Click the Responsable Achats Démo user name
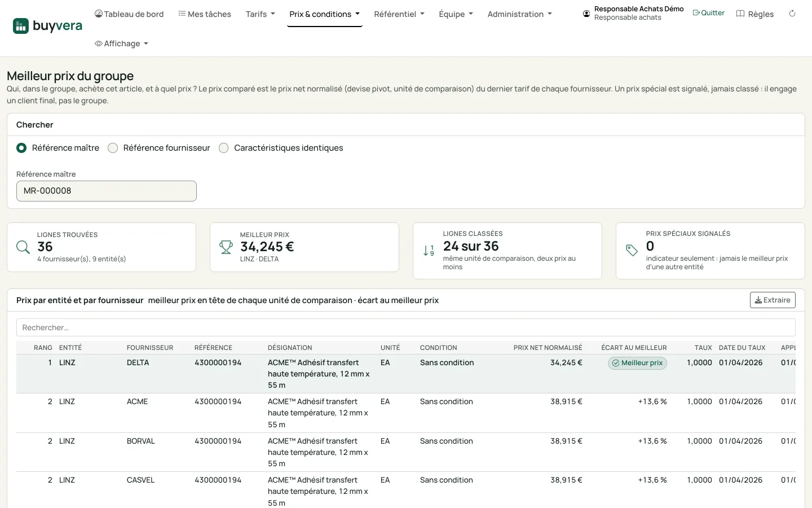Screen dimensions: 812x508 [x=639, y=9]
